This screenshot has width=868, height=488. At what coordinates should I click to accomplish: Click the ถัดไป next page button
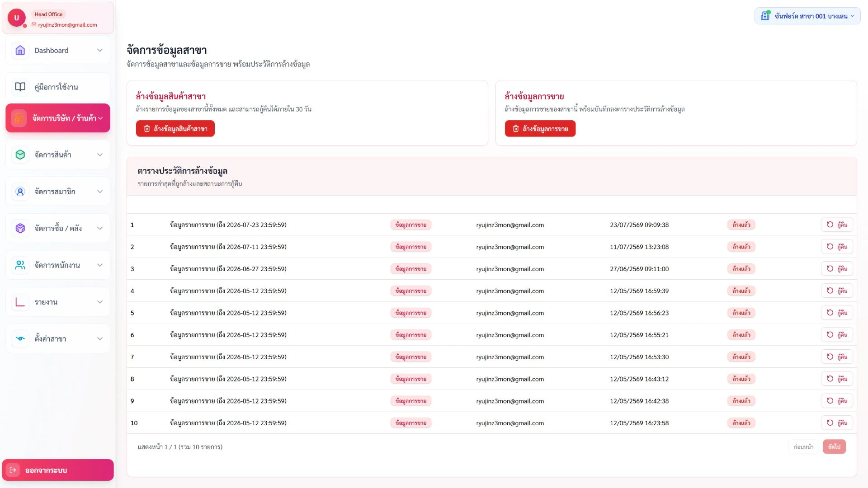pyautogui.click(x=834, y=447)
